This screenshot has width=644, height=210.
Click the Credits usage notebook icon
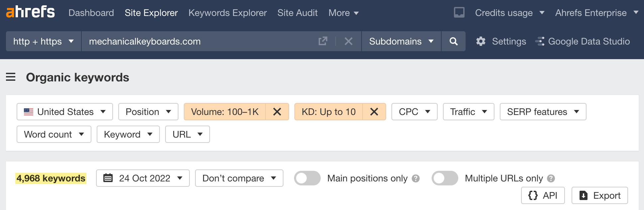click(459, 12)
